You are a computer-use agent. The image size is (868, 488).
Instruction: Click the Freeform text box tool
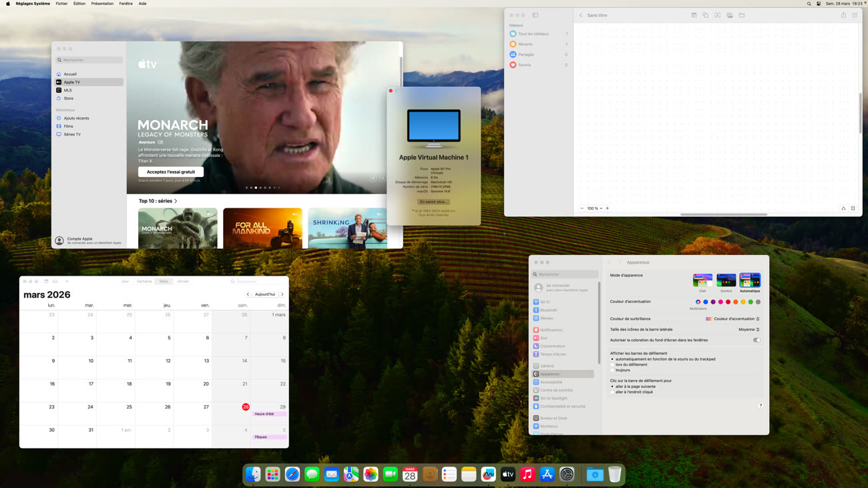tap(718, 15)
